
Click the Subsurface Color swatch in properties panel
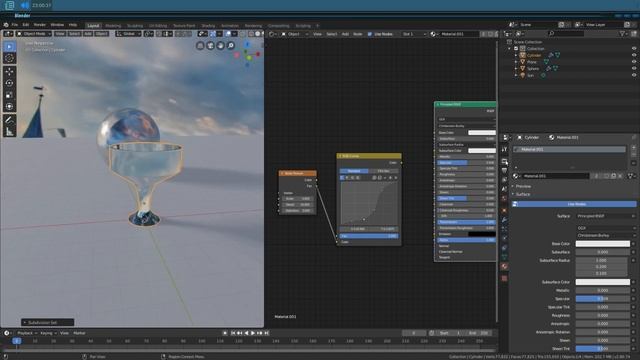click(602, 282)
